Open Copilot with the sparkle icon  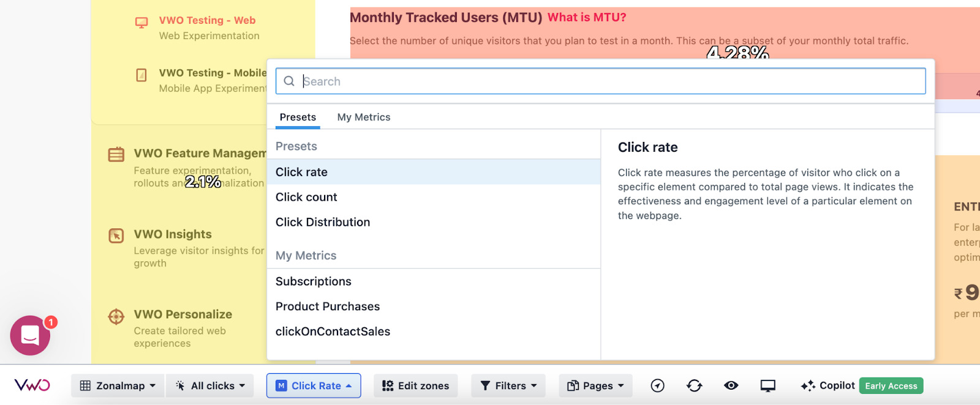coord(808,385)
